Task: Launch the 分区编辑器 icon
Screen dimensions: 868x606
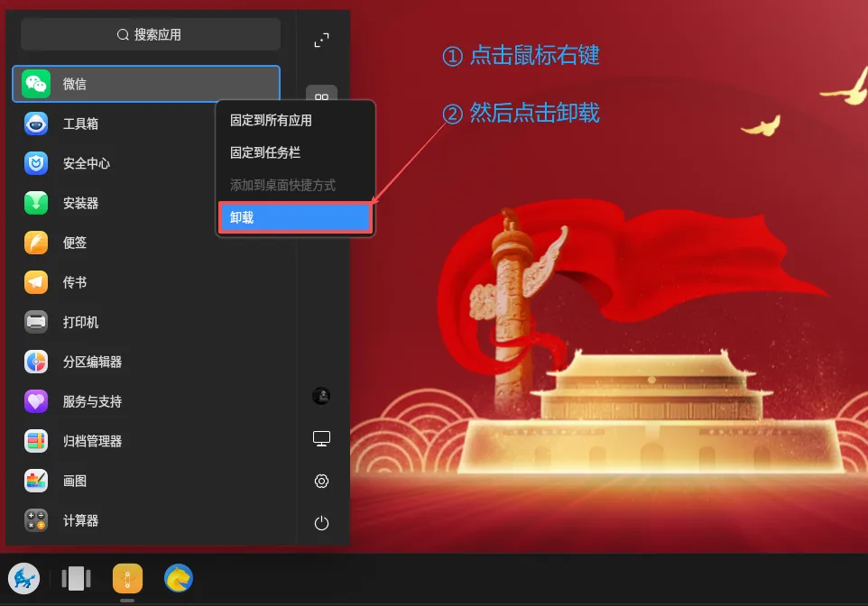Action: point(36,362)
